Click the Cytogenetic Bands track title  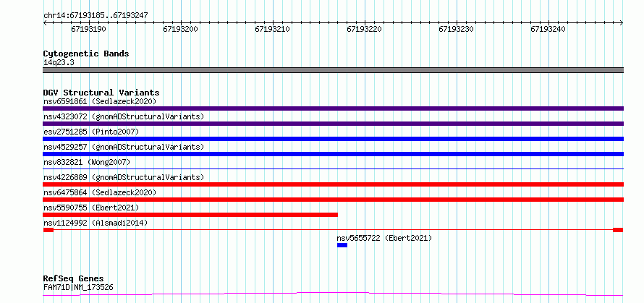pyautogui.click(x=86, y=54)
